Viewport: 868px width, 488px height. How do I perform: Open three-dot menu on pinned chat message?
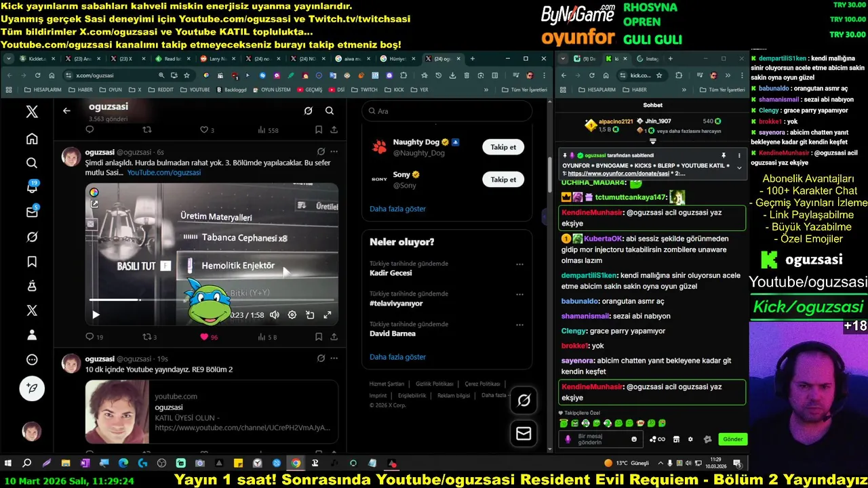pos(739,155)
